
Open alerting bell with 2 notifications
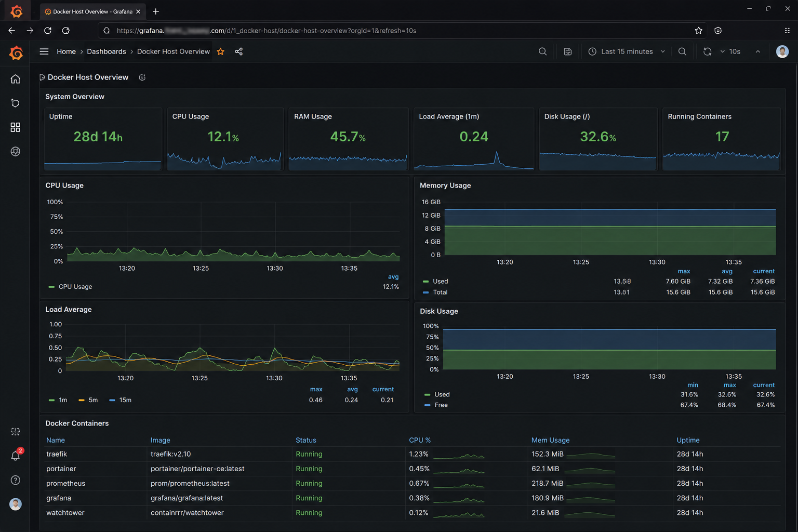pyautogui.click(x=16, y=456)
